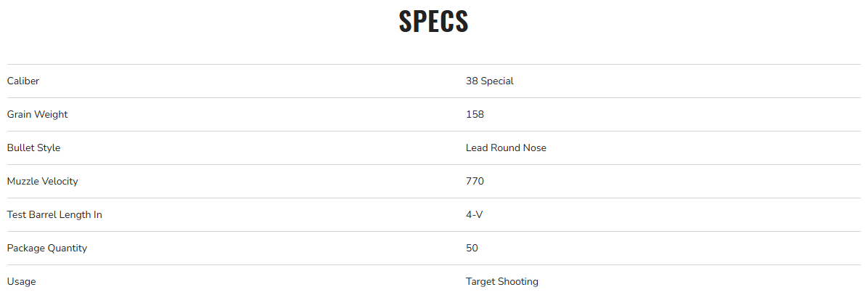Click the divider between Caliber and Grain Weight
868x295 pixels.
click(x=433, y=98)
